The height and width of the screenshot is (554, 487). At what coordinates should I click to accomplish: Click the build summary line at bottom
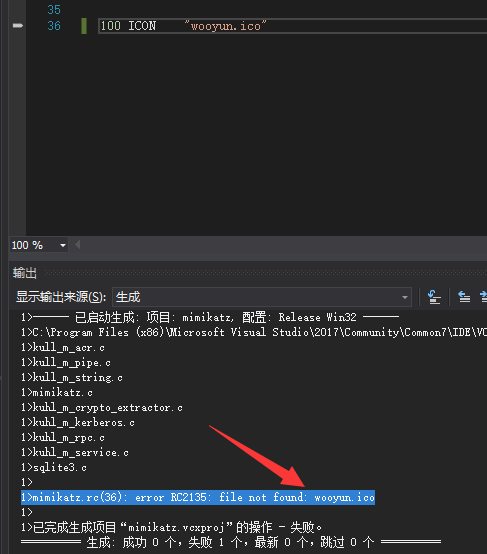click(231, 542)
